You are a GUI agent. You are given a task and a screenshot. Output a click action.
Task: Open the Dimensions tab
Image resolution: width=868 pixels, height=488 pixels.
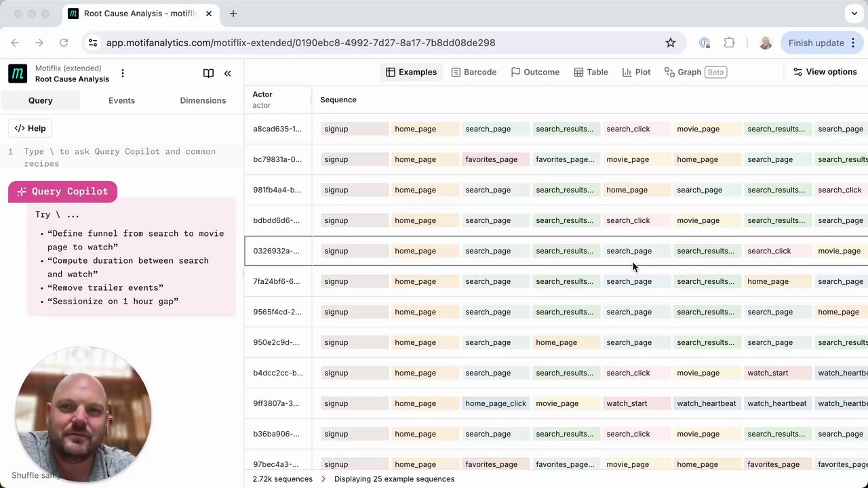pyautogui.click(x=203, y=100)
